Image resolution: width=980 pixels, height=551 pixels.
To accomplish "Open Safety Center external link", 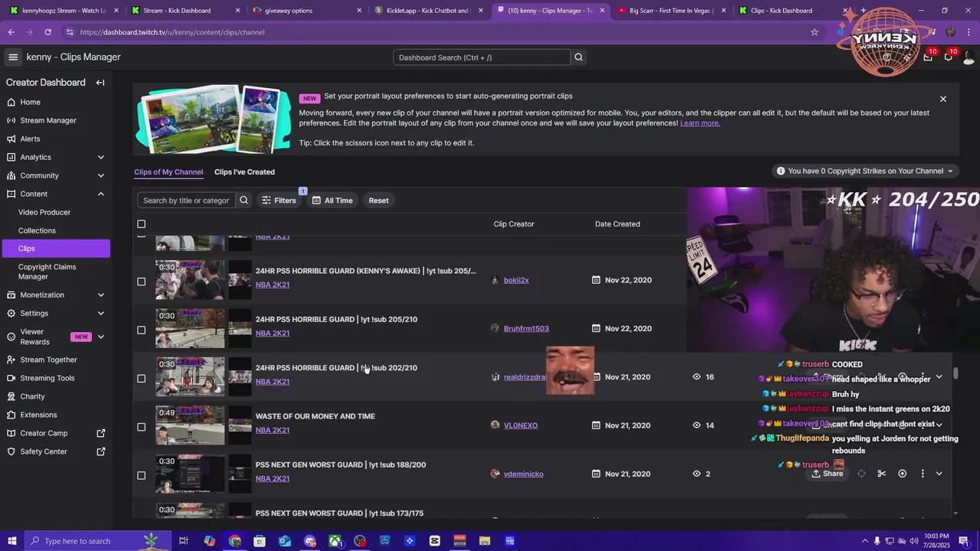I will point(55,452).
